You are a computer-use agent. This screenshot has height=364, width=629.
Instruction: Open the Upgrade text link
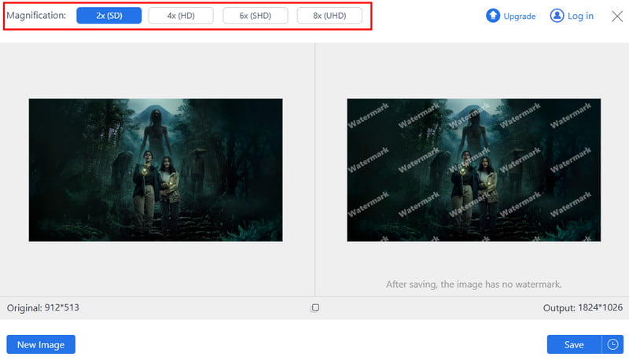(x=519, y=17)
